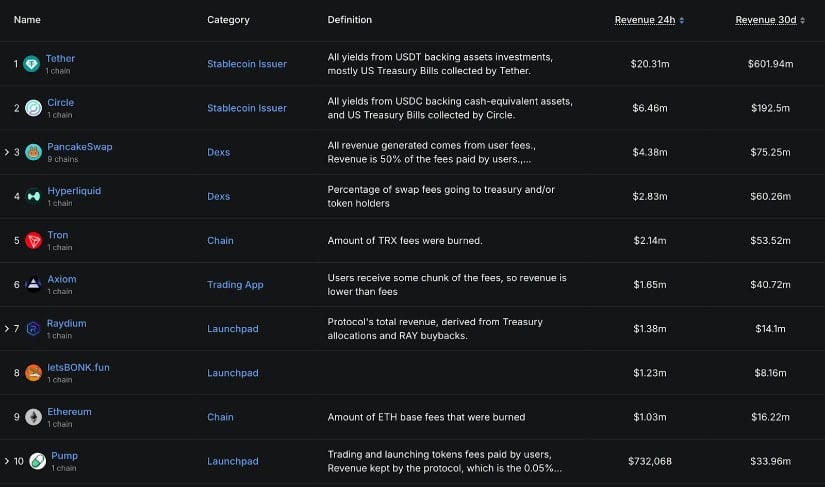Click the Tron logo icon
This screenshot has height=487, width=825.
[34, 241]
